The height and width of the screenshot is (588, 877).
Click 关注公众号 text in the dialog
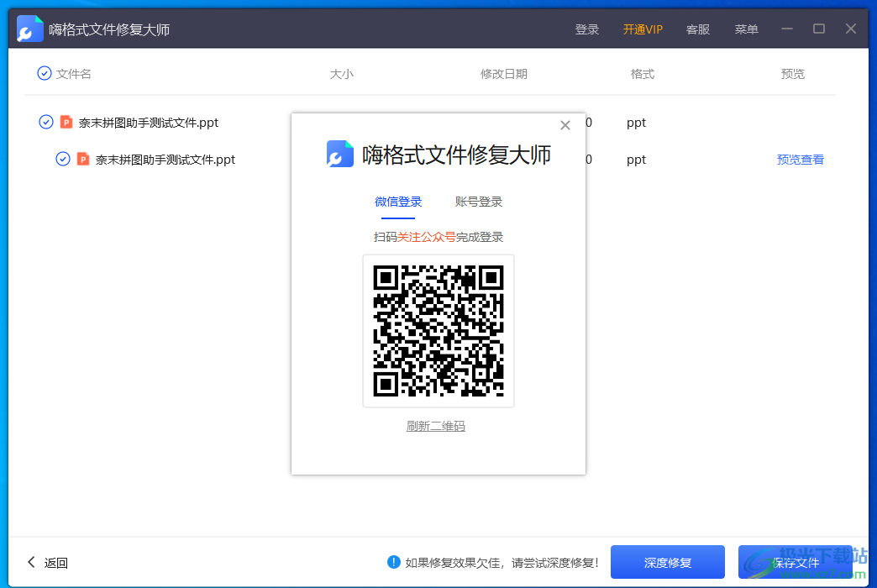pyautogui.click(x=426, y=237)
